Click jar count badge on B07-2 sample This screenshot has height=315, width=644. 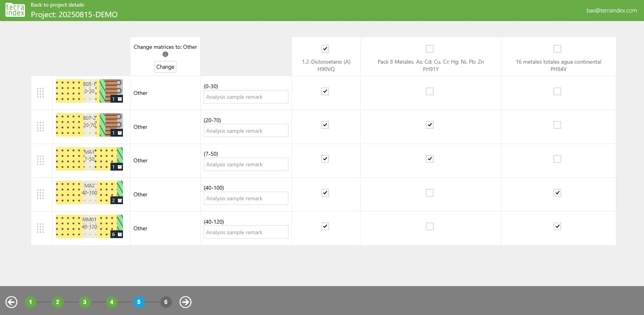[117, 133]
